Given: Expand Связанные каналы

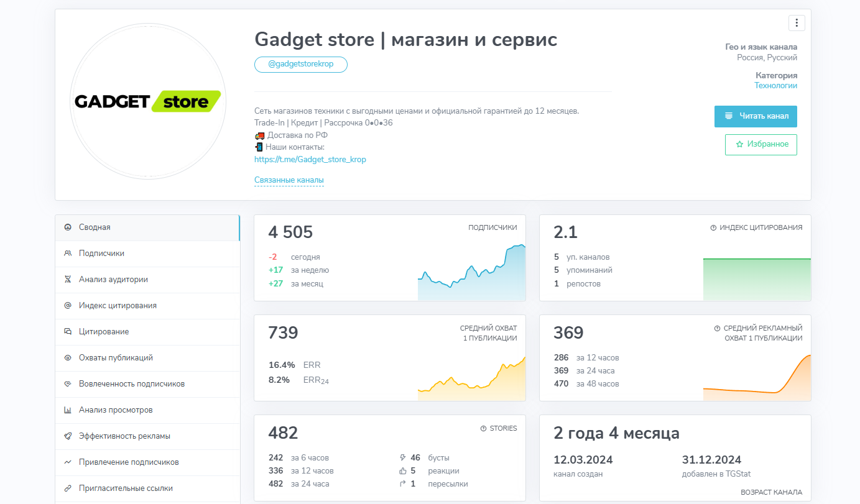Looking at the screenshot, I should click(x=289, y=180).
